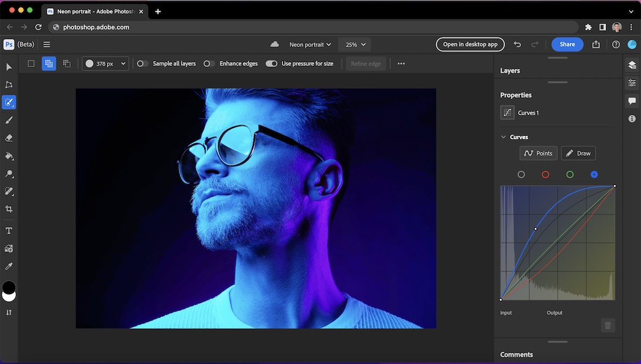Screen dimensions: 641x364
Task: Open the Photoshop hamburger menu
Action: [47, 44]
